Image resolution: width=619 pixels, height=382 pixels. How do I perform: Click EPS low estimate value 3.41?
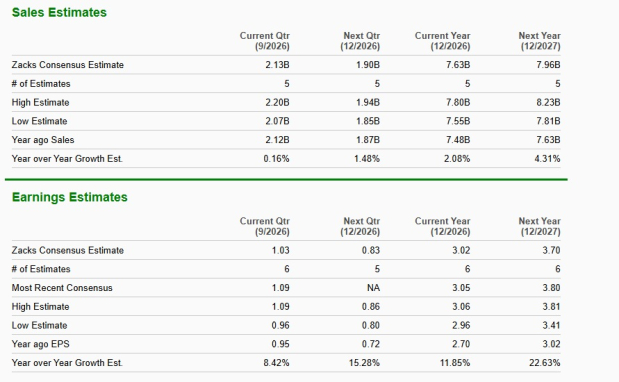point(551,325)
